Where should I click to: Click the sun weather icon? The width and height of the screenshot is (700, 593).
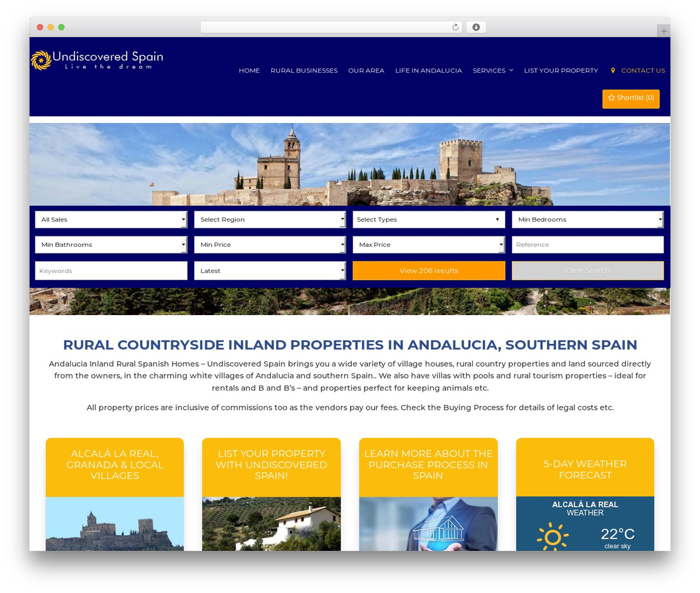(552, 537)
